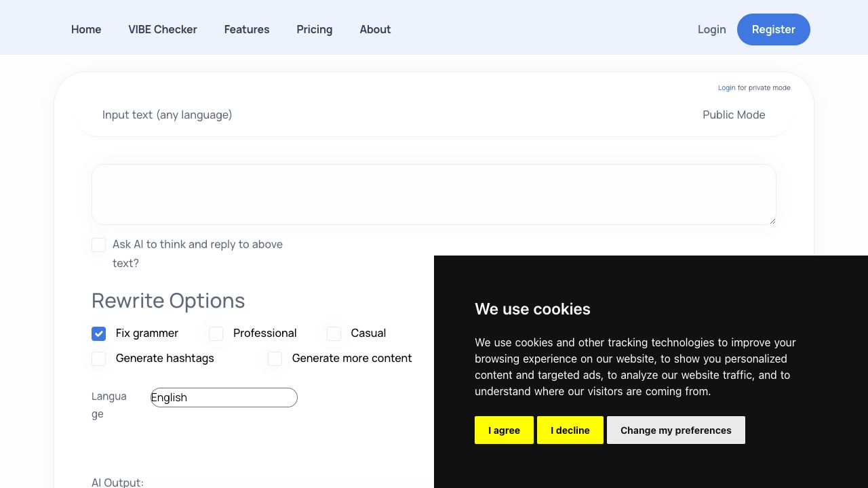868x488 pixels.
Task: Tick the Professional rewrite checkbox
Action: tap(216, 333)
